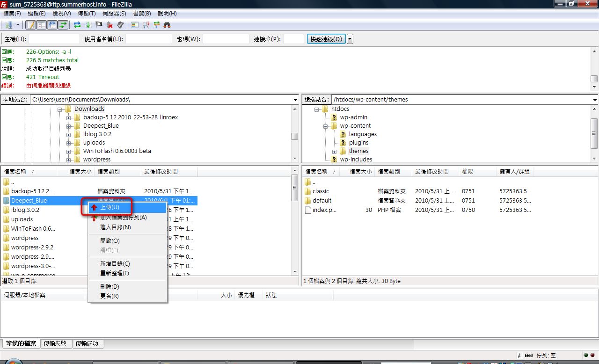This screenshot has width=599, height=364.
Task: Choose 上傳(U) from the context menu
Action: point(127,207)
